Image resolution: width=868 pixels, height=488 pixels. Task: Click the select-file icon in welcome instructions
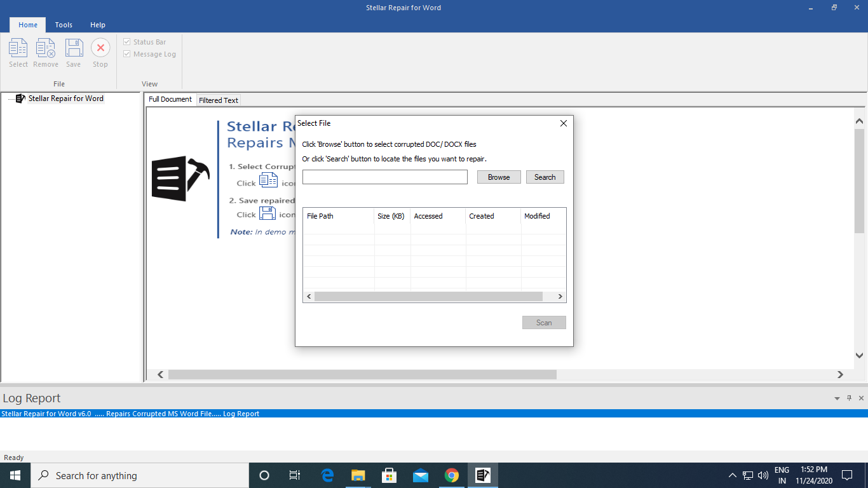pos(268,180)
